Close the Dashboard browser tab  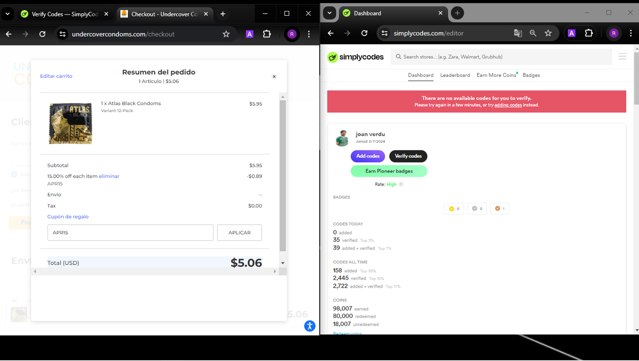(x=440, y=13)
